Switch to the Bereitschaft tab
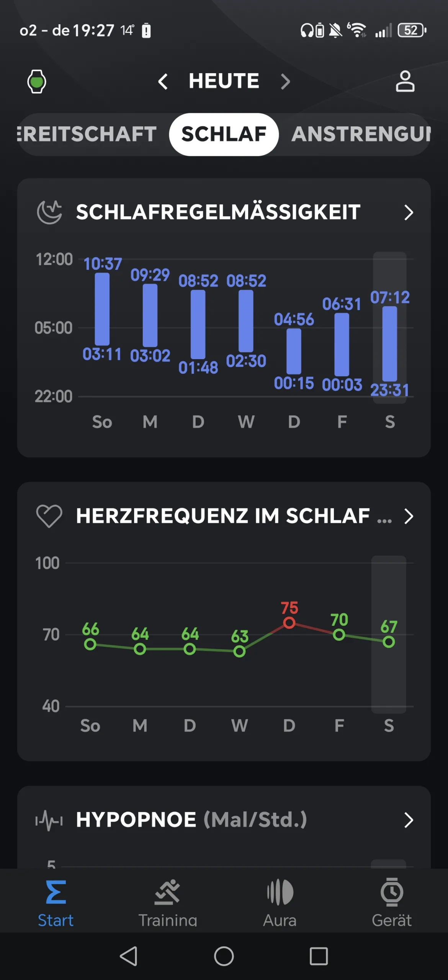Image resolution: width=448 pixels, height=980 pixels. point(88,134)
